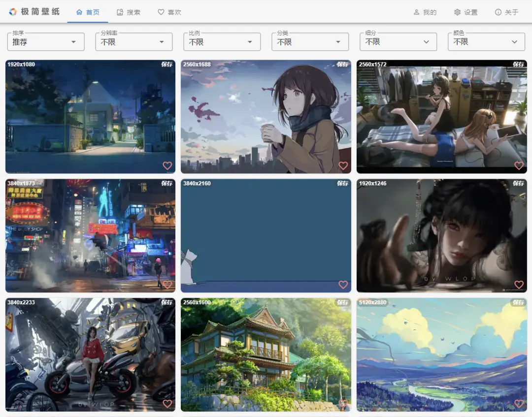This screenshot has width=532, height=417.
Task: Click heart icon on 1920x1246 WLOP portrait
Action: click(519, 285)
